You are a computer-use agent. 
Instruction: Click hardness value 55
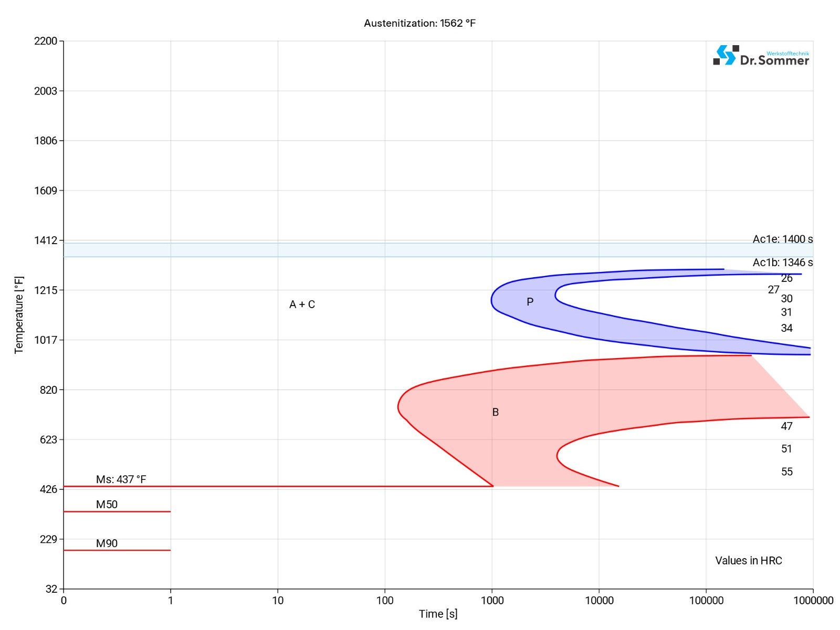(786, 472)
